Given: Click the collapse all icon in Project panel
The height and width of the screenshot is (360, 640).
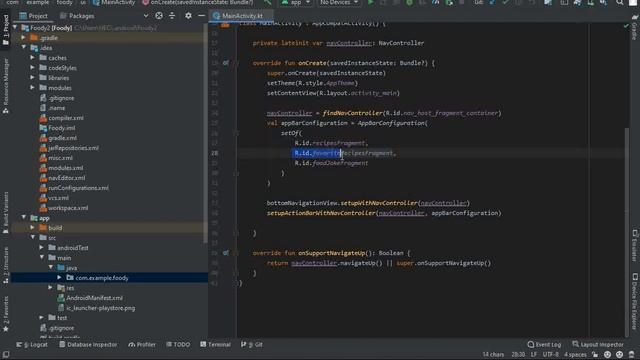Looking at the screenshot, I should point(172,16).
